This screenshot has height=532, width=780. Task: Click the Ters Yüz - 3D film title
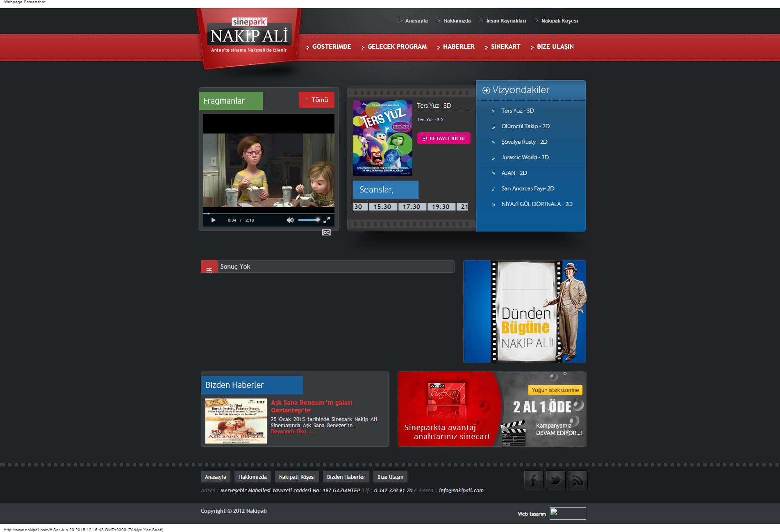coord(434,106)
